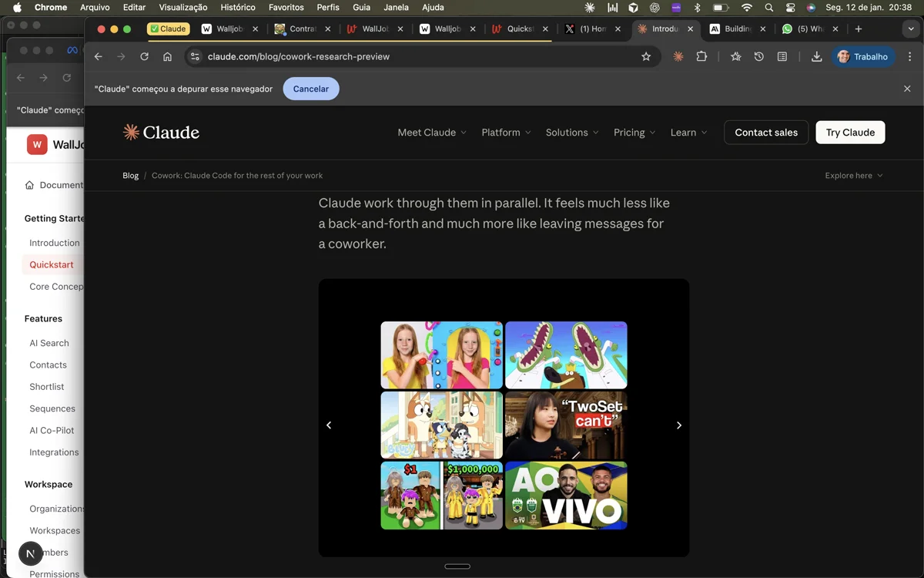Expand the Pricing menu

(x=634, y=133)
